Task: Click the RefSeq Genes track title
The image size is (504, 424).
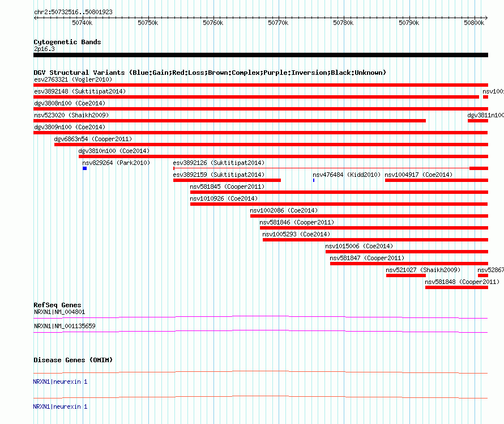Action: pyautogui.click(x=57, y=305)
